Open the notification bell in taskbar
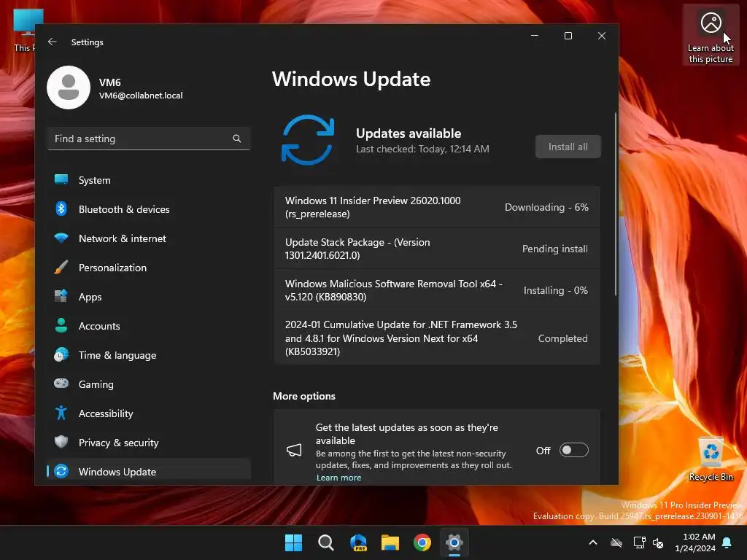 [727, 542]
